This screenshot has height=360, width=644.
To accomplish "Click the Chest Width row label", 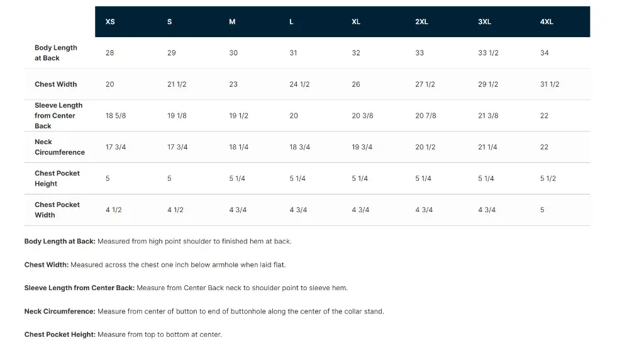I will pyautogui.click(x=56, y=84).
